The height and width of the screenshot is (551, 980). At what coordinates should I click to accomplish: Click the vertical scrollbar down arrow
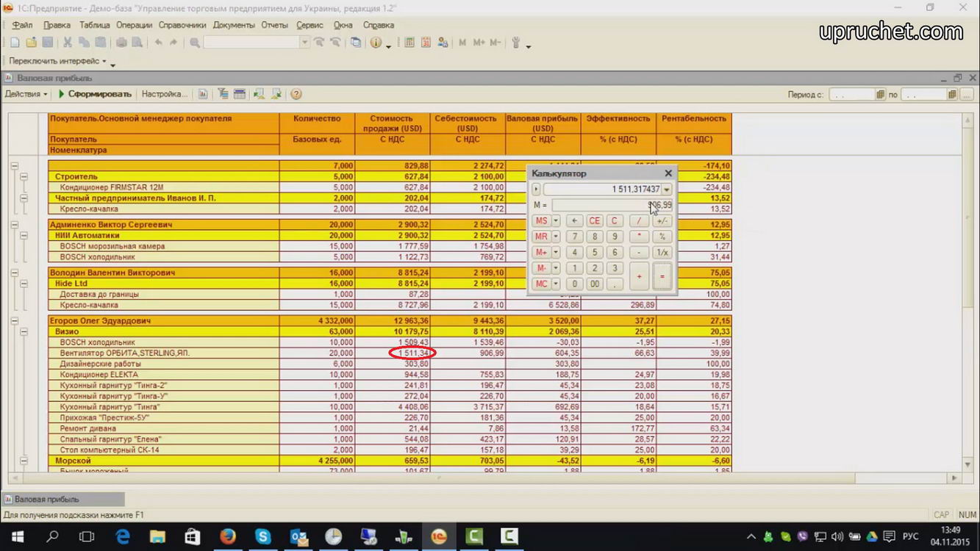pyautogui.click(x=968, y=464)
